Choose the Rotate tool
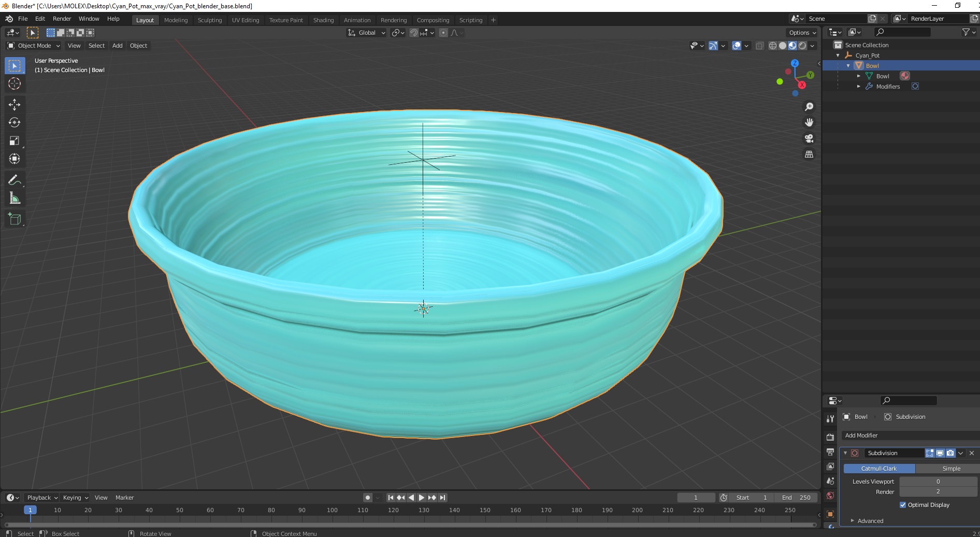980x537 pixels. point(15,123)
